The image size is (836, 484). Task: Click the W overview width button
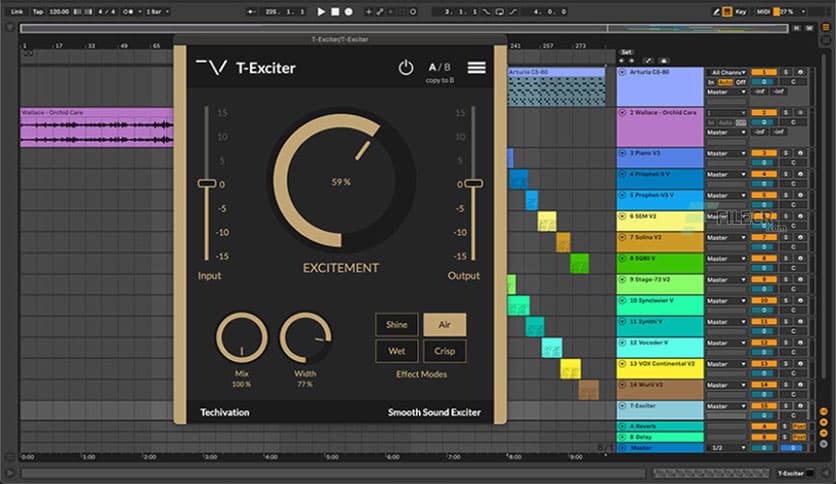click(x=809, y=28)
